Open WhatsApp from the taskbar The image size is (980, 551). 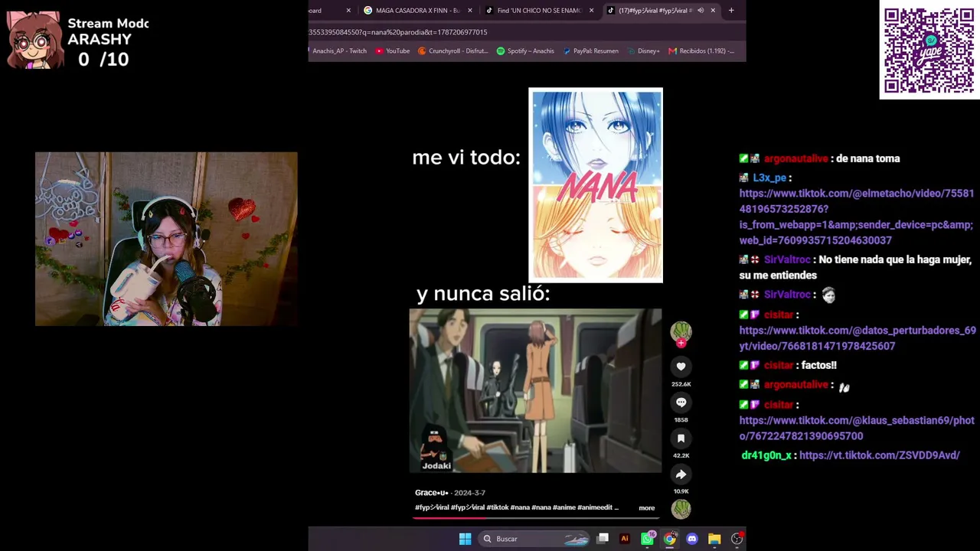pos(647,539)
